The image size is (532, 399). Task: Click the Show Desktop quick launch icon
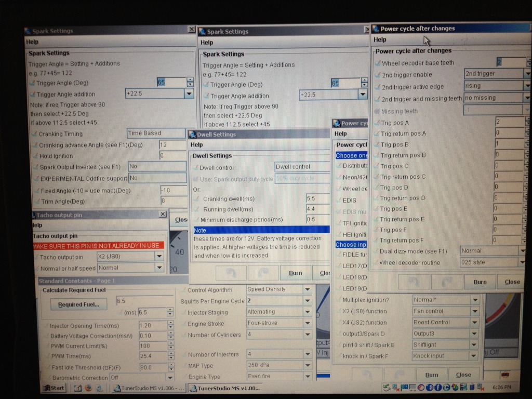78,388
